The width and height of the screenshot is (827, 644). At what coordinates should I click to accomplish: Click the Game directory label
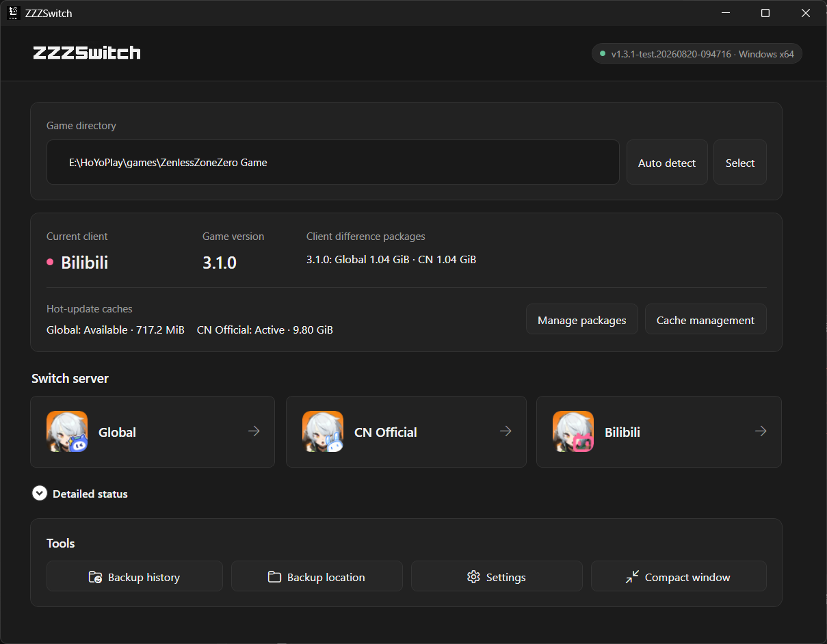click(81, 126)
